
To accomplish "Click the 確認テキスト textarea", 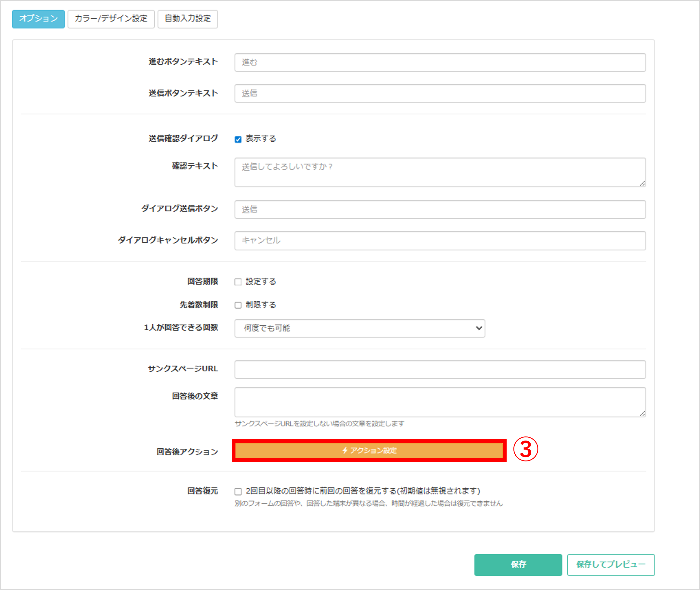I will pos(440,172).
